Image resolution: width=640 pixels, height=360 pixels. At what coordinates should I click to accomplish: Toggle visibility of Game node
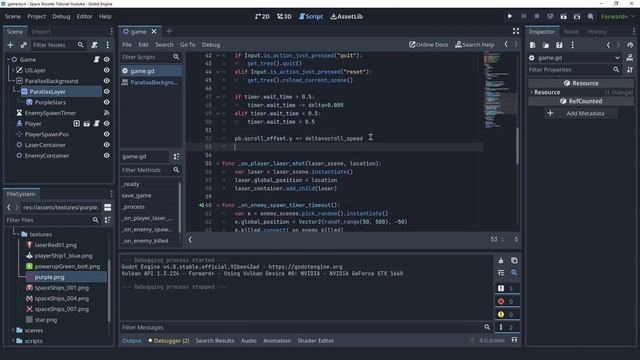pos(107,60)
